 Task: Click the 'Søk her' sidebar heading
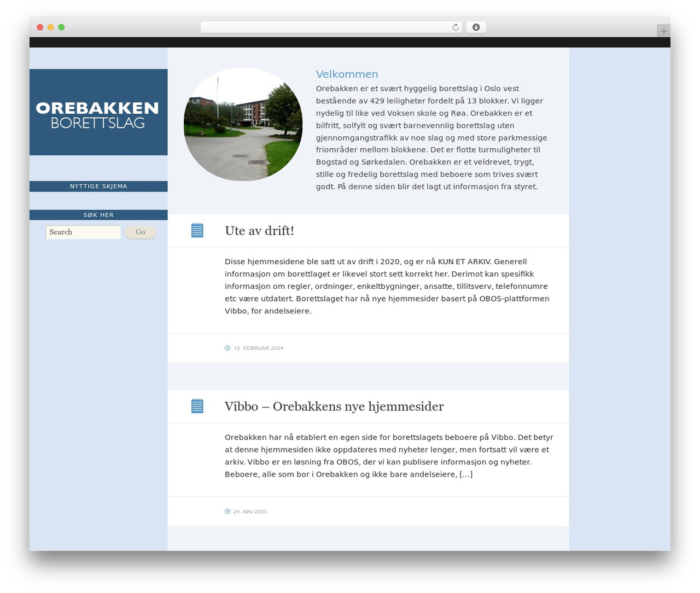(98, 215)
